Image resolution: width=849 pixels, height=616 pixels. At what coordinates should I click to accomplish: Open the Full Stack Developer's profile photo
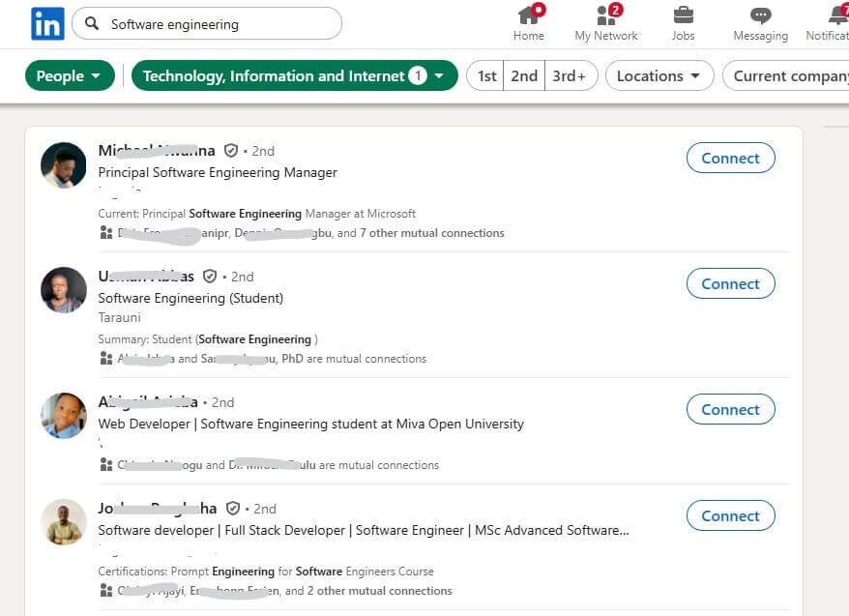coord(64,522)
